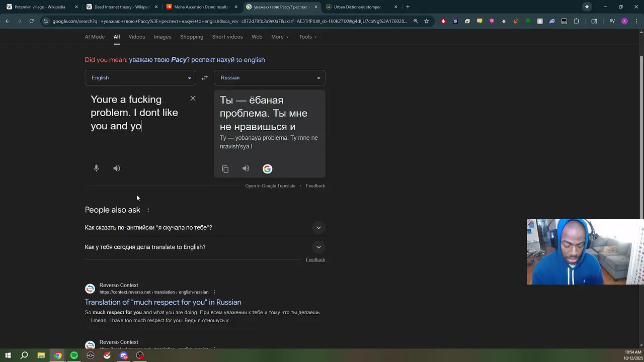
Task: Open 'Translation of much respect for you' result
Action: click(163, 302)
